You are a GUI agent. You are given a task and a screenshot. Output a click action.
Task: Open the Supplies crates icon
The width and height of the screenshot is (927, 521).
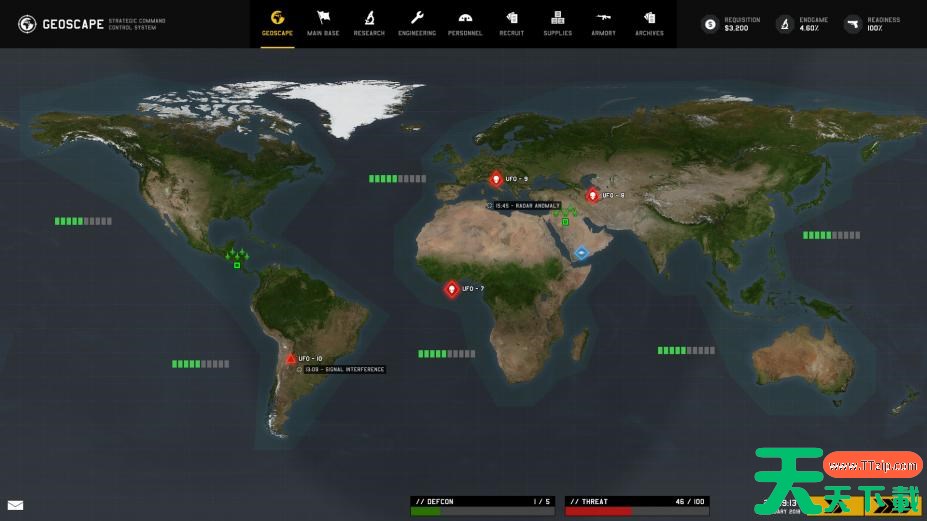(x=557, y=23)
